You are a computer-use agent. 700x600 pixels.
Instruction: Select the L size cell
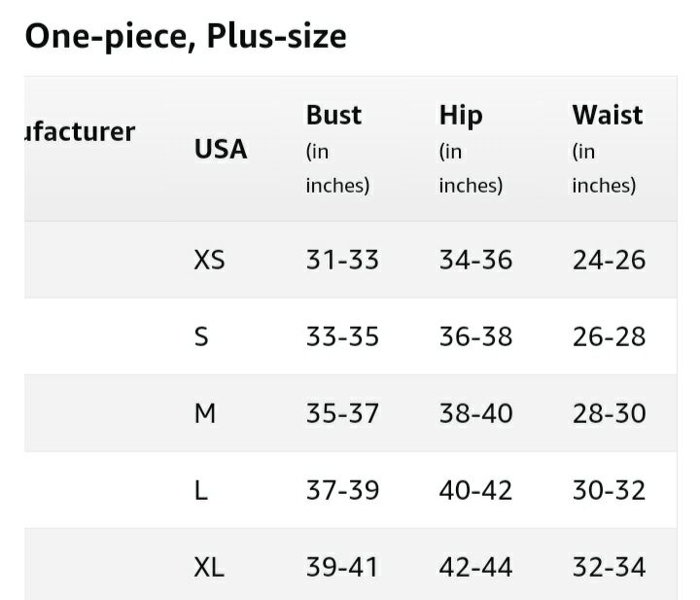[x=201, y=490]
